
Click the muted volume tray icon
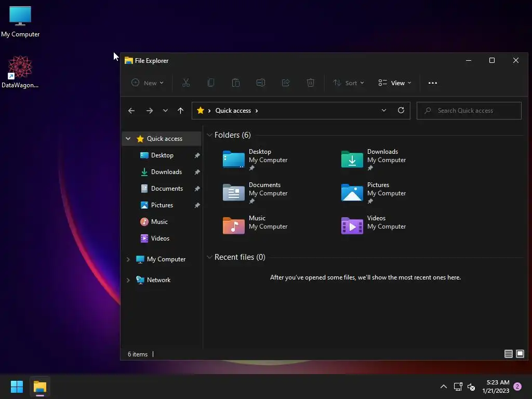pyautogui.click(x=471, y=387)
